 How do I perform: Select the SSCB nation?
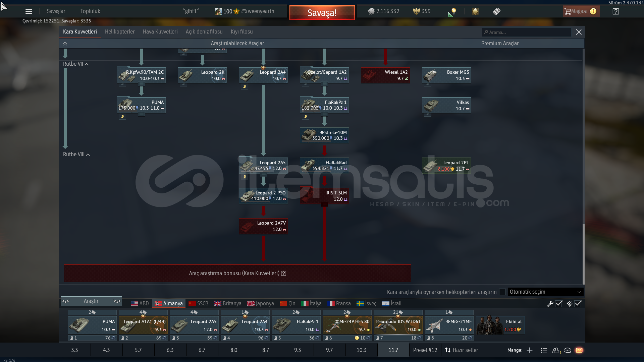click(x=198, y=304)
